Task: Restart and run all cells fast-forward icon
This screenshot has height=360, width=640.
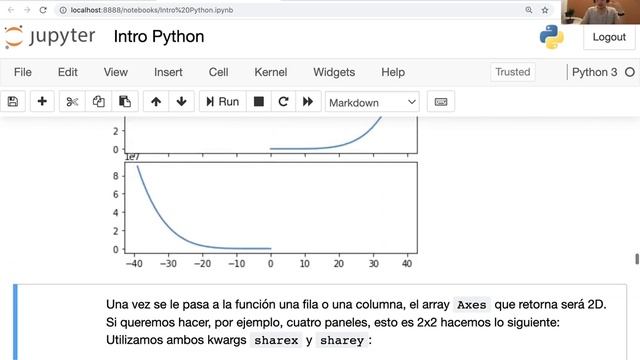Action: click(308, 102)
